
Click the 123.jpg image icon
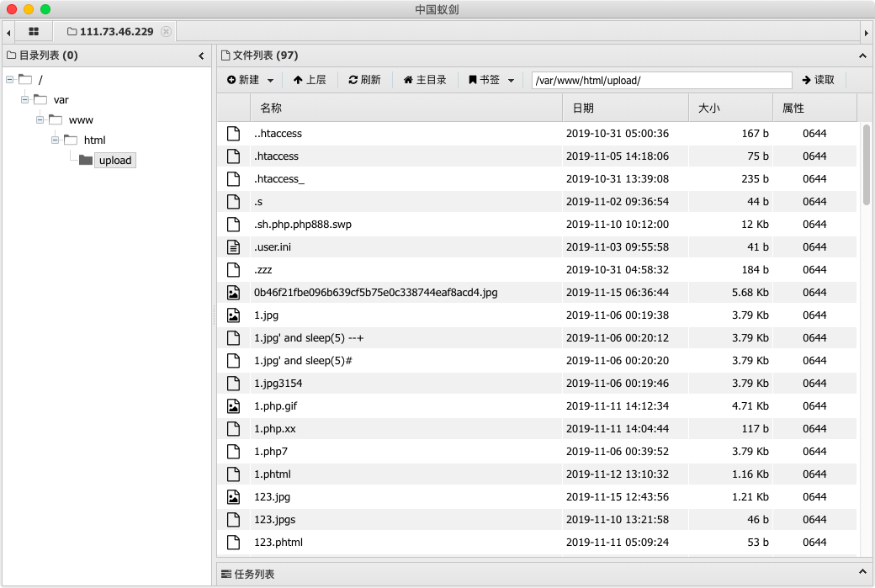233,496
